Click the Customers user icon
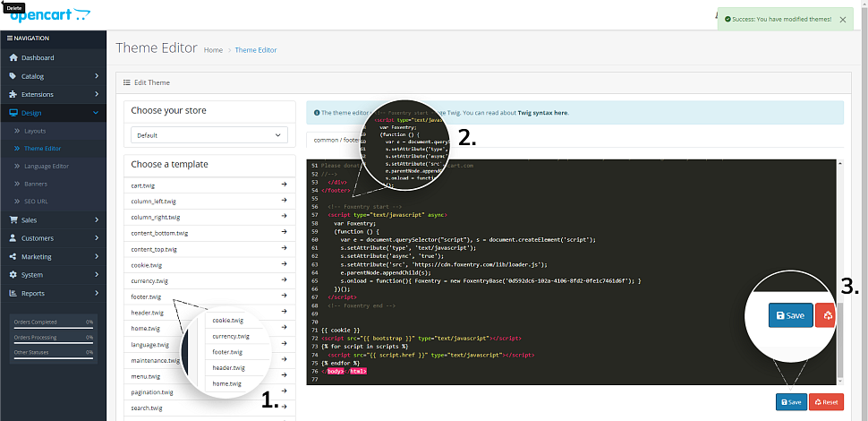Viewport: 868px width, 421px height. coord(13,238)
